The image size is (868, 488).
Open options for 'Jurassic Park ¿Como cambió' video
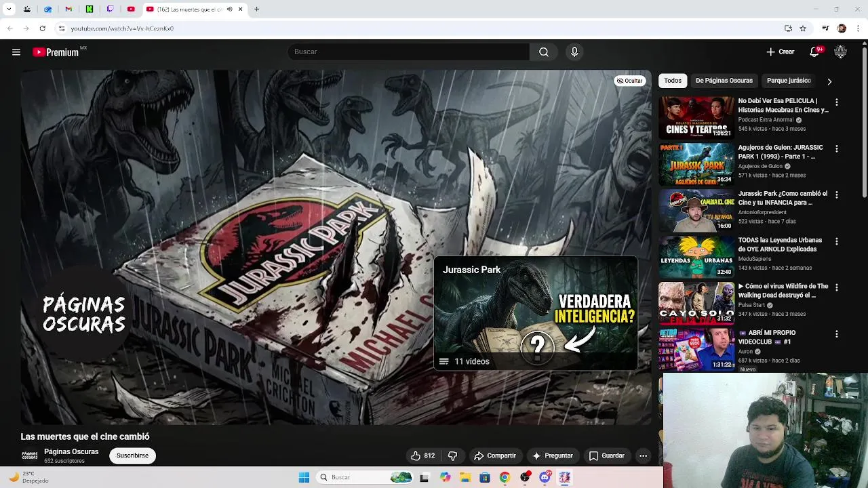tap(836, 195)
